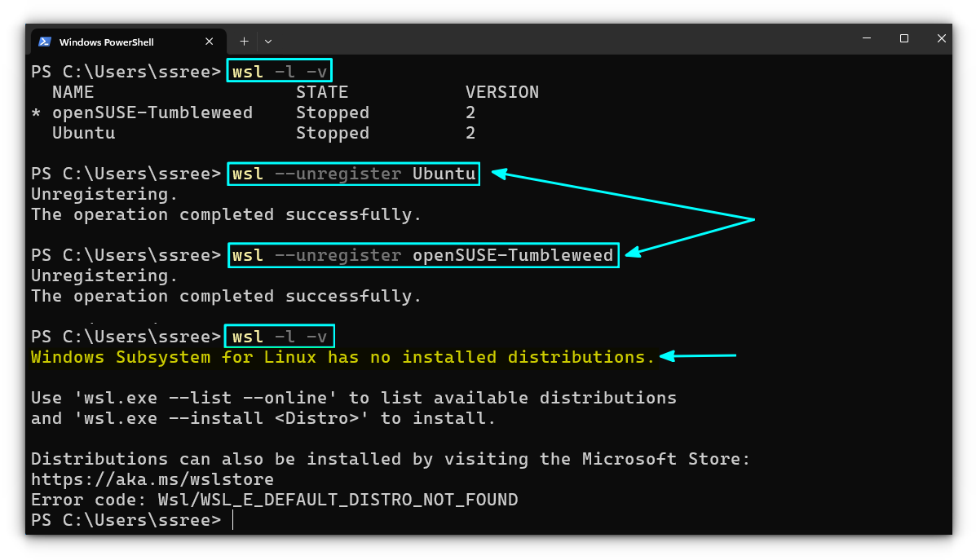976x560 pixels.
Task: Click the STATE column header
Action: click(322, 91)
